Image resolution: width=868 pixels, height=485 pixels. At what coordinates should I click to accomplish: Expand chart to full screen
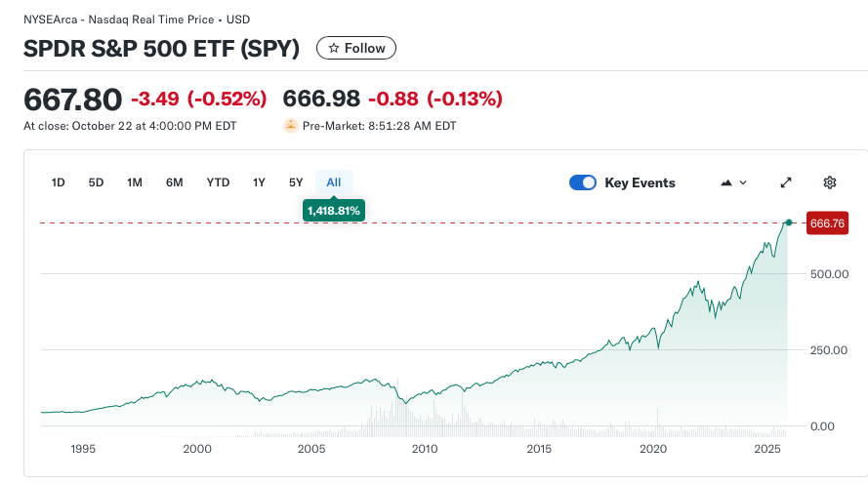click(x=786, y=182)
